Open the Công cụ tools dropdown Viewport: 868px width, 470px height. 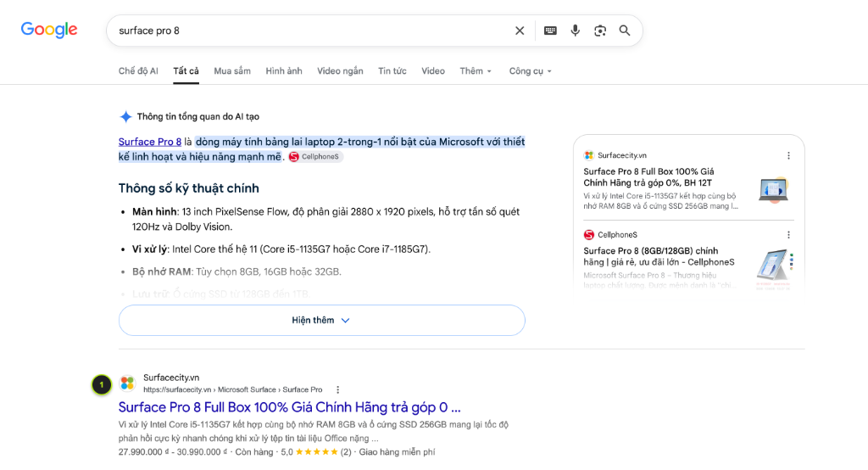[x=531, y=71]
